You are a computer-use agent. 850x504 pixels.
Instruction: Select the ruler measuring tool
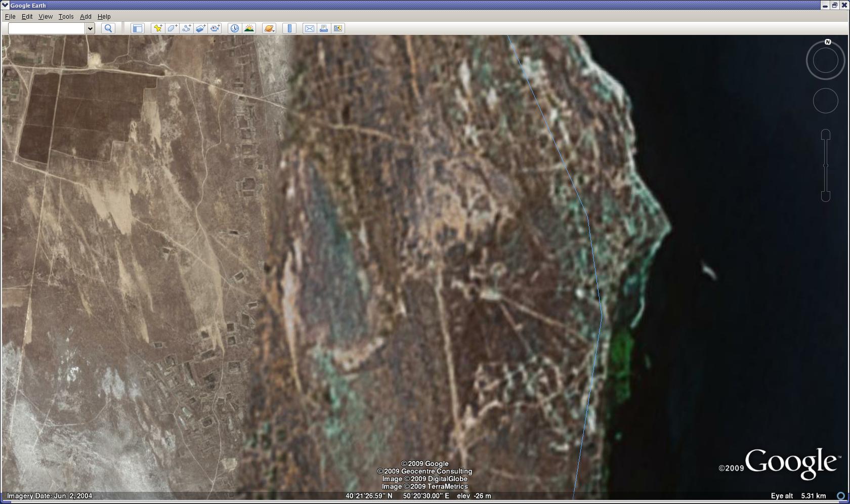(289, 28)
